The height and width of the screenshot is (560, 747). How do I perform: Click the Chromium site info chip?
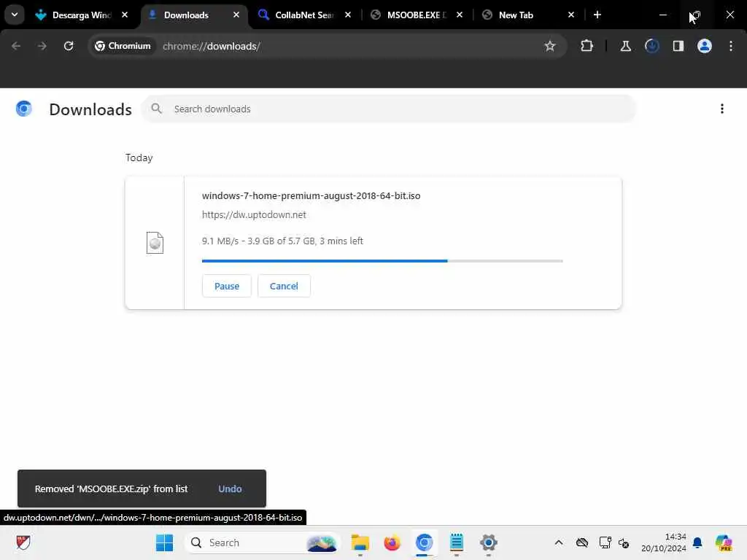123,46
